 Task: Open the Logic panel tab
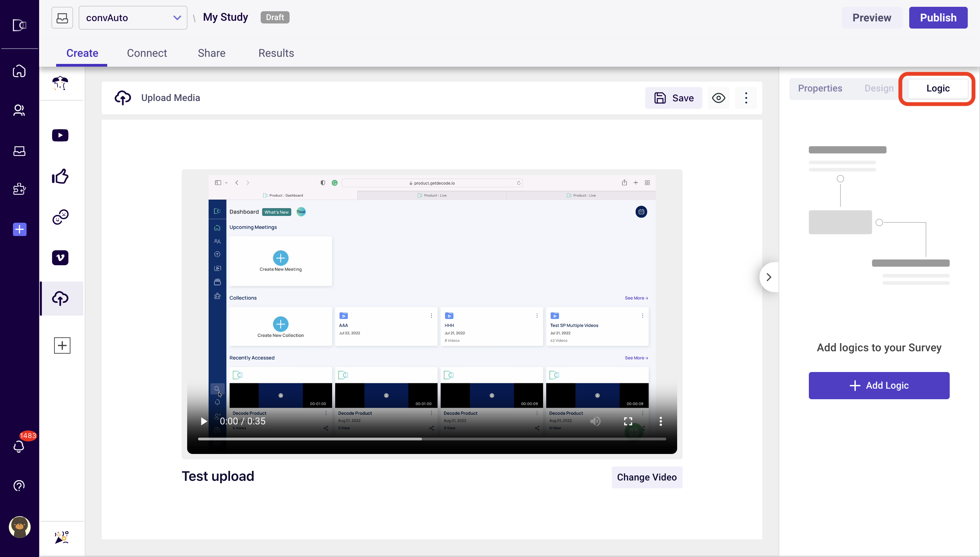pyautogui.click(x=938, y=88)
